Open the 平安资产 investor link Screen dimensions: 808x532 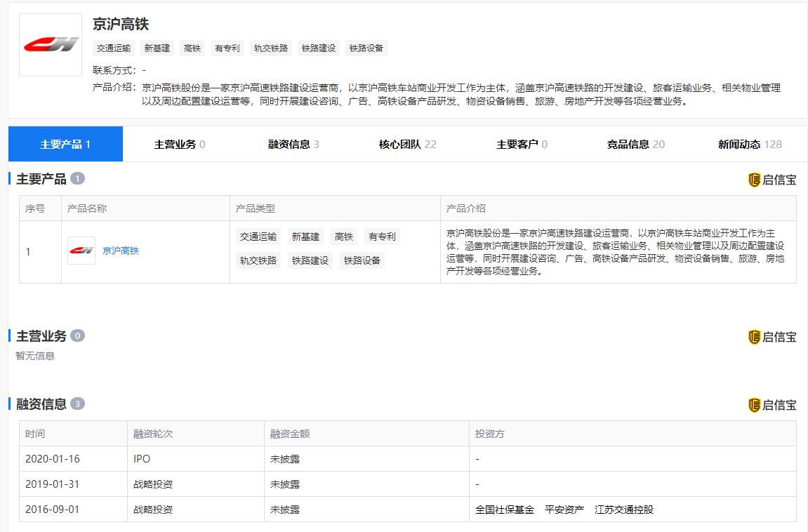564,510
